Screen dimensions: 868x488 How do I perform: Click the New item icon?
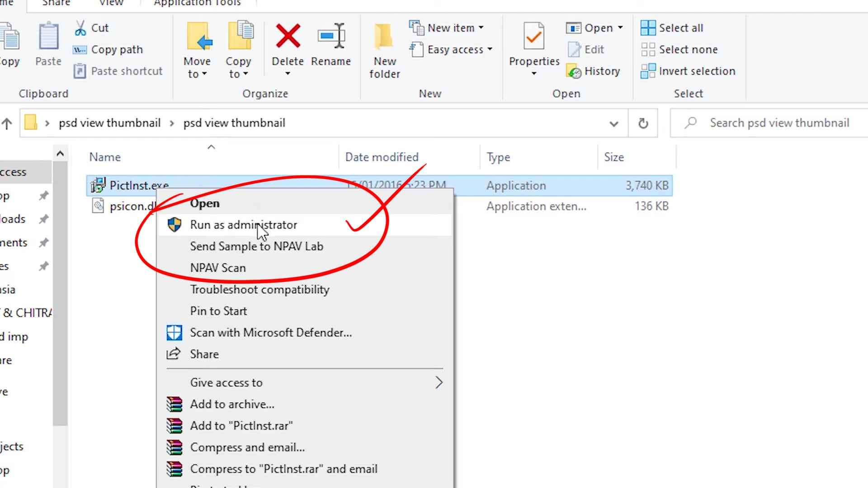(416, 28)
